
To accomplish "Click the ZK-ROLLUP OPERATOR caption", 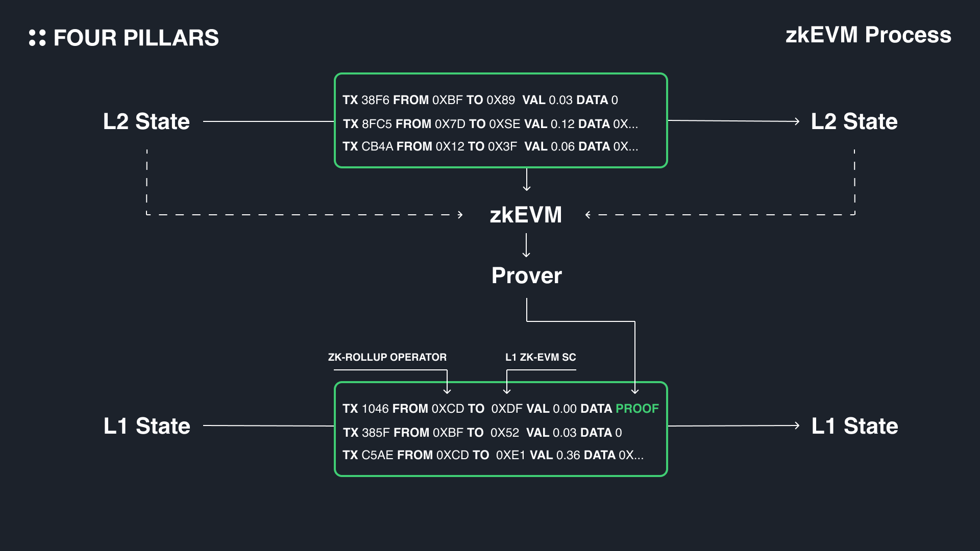I will click(387, 357).
